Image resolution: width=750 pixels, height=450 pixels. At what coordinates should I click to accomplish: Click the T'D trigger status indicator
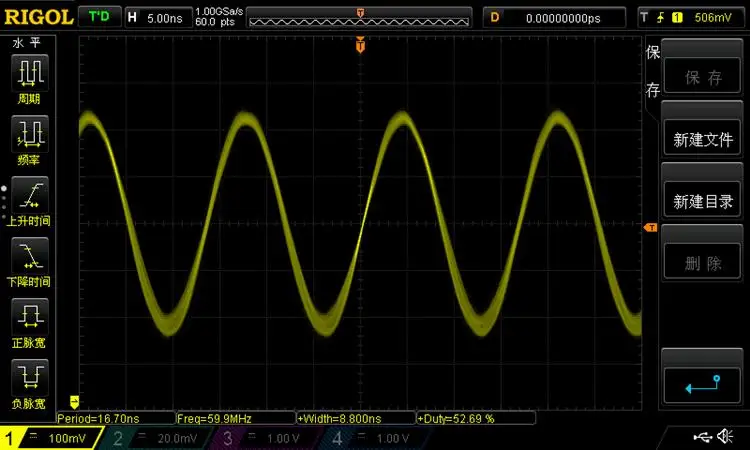point(99,17)
